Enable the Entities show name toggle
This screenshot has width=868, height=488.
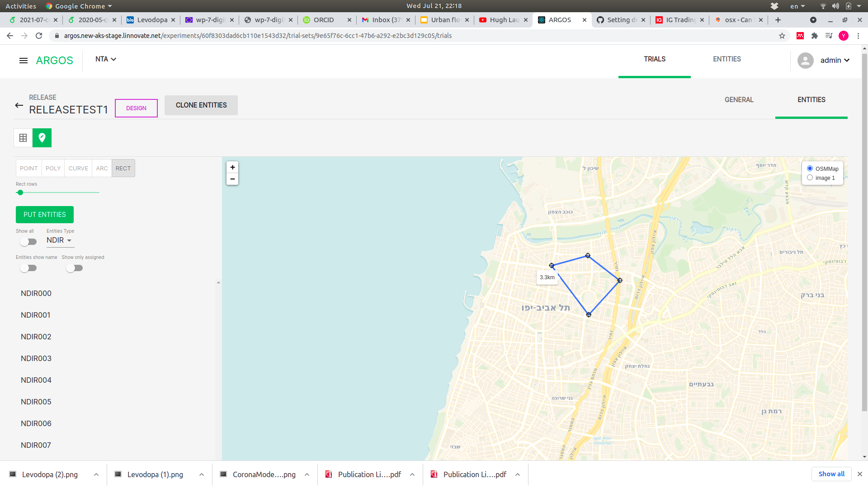pyautogui.click(x=28, y=268)
